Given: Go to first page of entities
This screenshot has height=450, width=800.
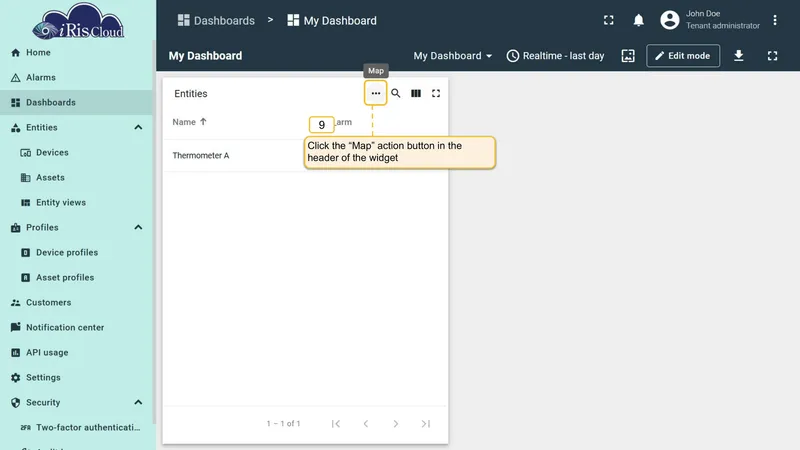Looking at the screenshot, I should pyautogui.click(x=335, y=423).
